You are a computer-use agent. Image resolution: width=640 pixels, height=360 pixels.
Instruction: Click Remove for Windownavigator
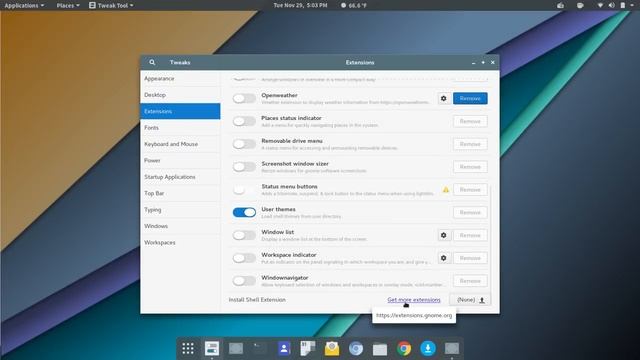[470, 281]
